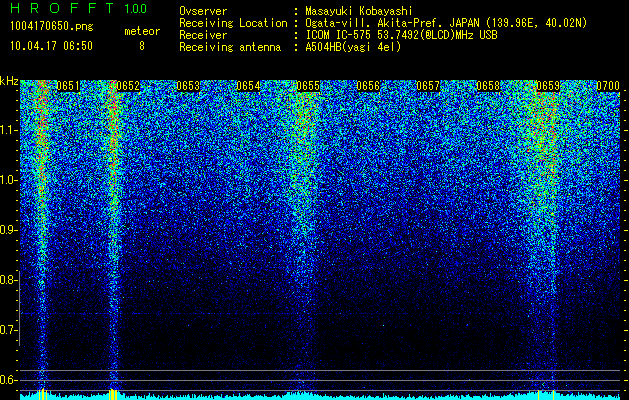Click the meteor label

coord(142,31)
